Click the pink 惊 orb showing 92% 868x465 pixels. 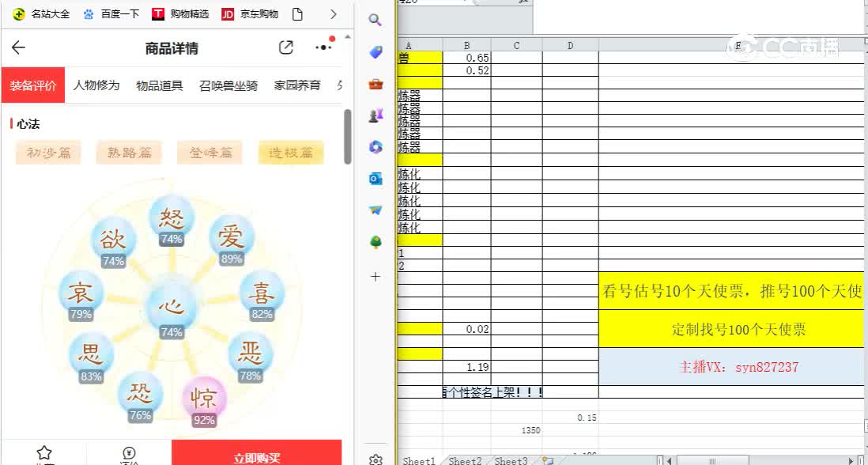(x=204, y=402)
